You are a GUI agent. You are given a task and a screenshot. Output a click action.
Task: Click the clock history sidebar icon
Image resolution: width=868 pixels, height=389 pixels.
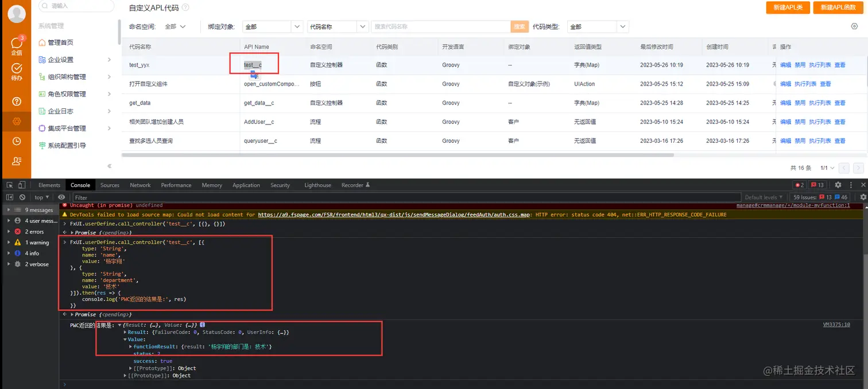click(17, 141)
